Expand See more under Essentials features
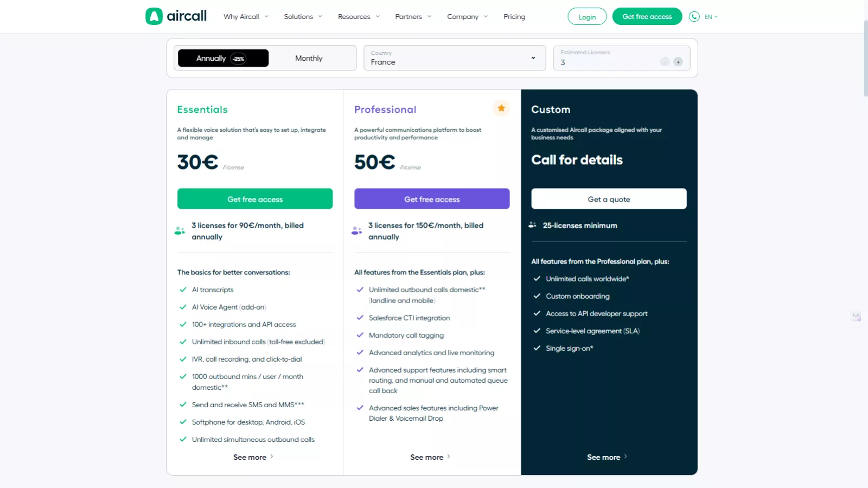This screenshot has width=868, height=488. point(253,457)
